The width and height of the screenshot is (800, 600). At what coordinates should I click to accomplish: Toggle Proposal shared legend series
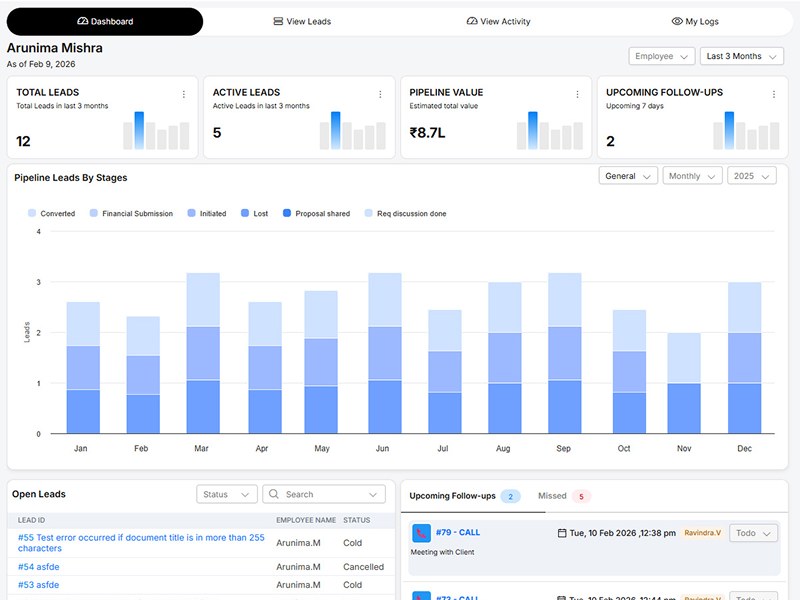point(316,213)
